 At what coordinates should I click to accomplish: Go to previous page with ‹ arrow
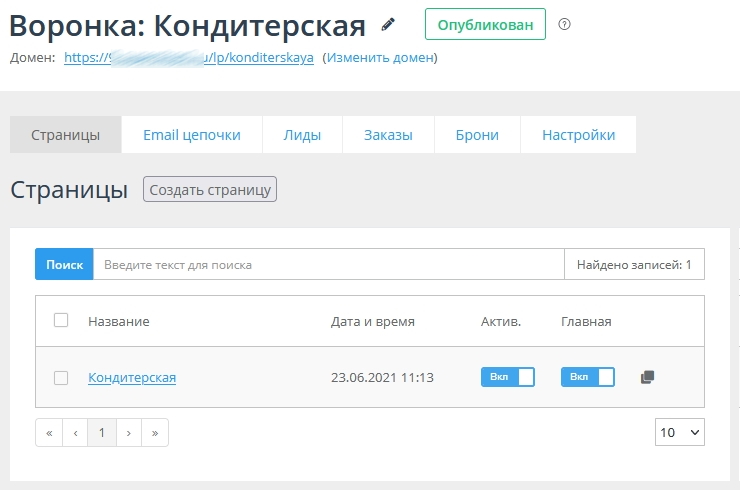[x=75, y=432]
